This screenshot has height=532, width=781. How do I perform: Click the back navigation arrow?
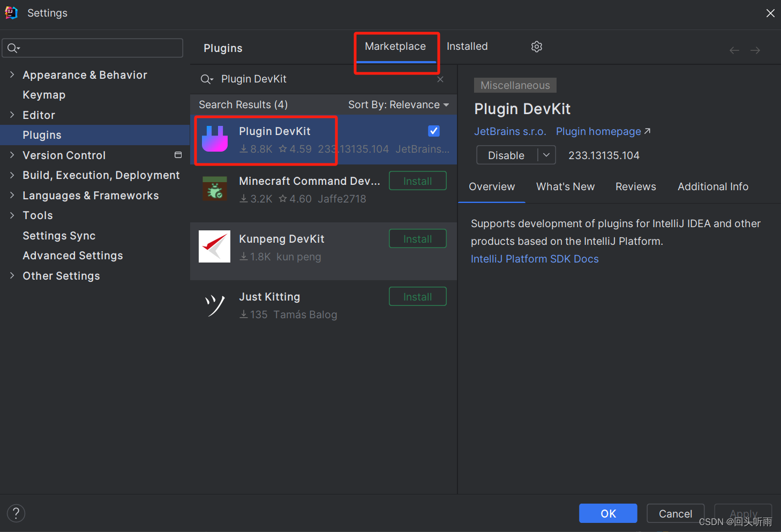[734, 50]
